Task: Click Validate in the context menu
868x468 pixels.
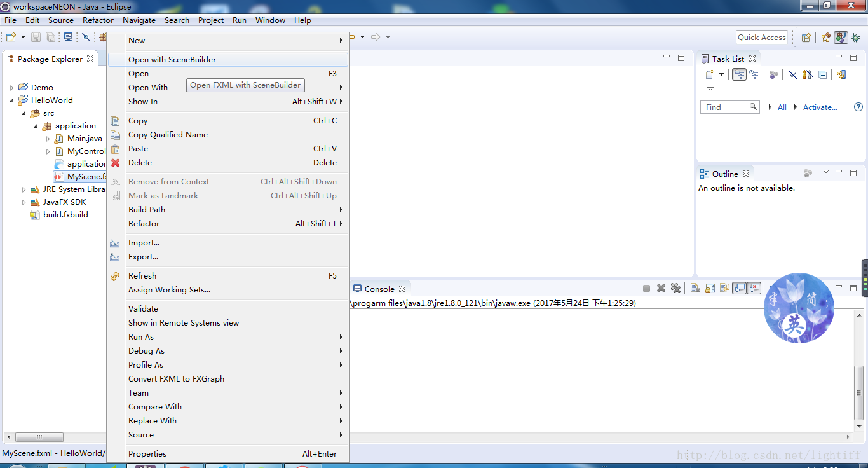Action: pos(228,309)
